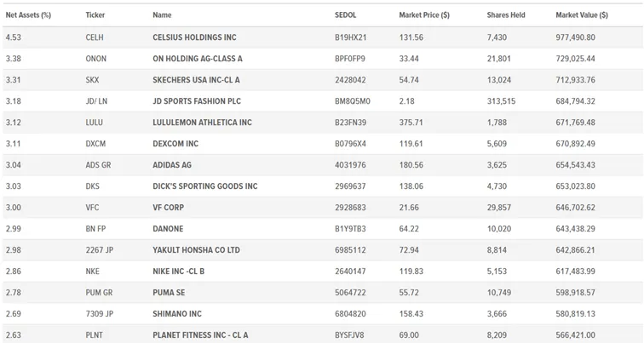Select the CELH ticker cell
The width and height of the screenshot is (644, 343).
[x=95, y=37]
